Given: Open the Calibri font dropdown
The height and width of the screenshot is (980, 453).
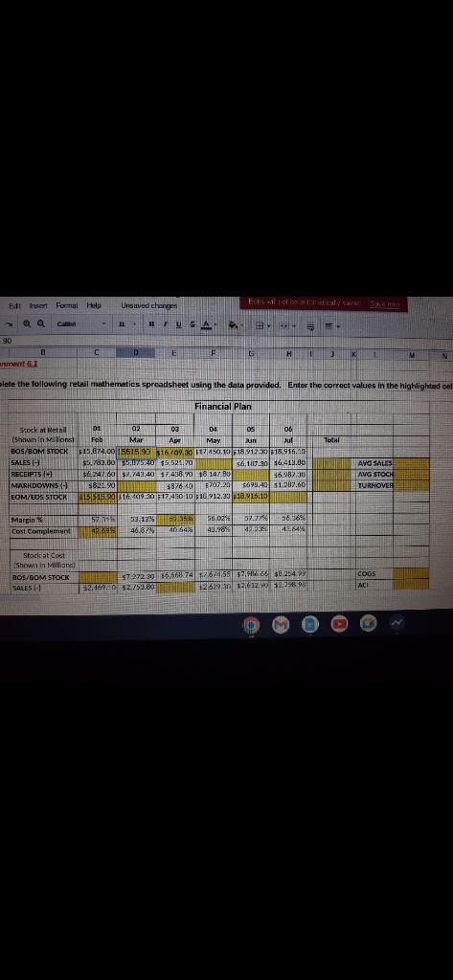Looking at the screenshot, I should [x=80, y=325].
